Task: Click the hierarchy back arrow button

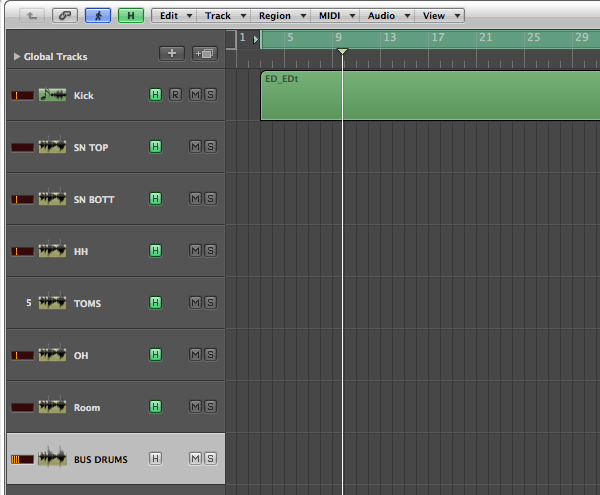Action: 32,16
